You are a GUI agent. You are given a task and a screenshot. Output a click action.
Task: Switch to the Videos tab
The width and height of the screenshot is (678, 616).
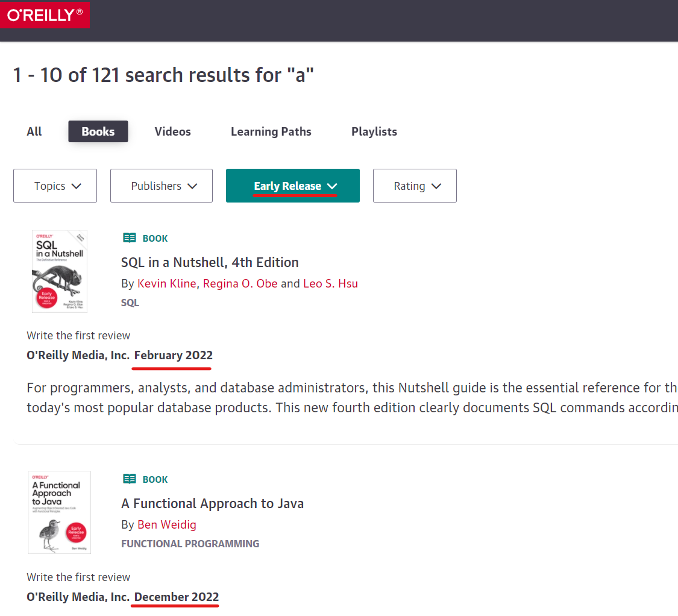(172, 131)
